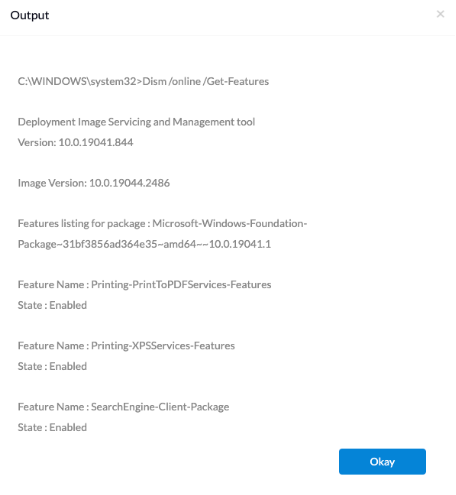The width and height of the screenshot is (456, 495).
Task: Click the 10.0.19041.1 package version text
Action: (240, 244)
